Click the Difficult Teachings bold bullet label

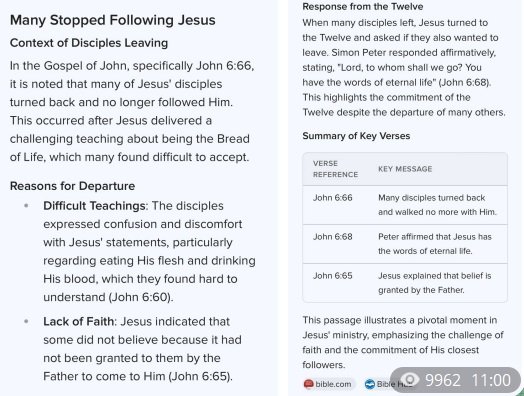pos(95,206)
